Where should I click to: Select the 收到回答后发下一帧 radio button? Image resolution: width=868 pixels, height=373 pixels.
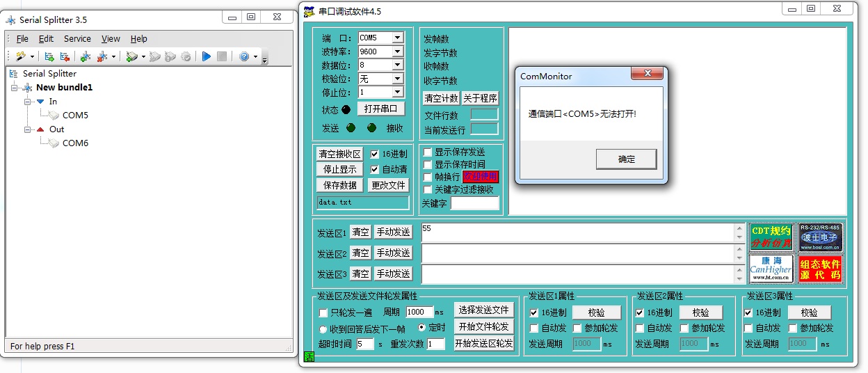tap(323, 329)
